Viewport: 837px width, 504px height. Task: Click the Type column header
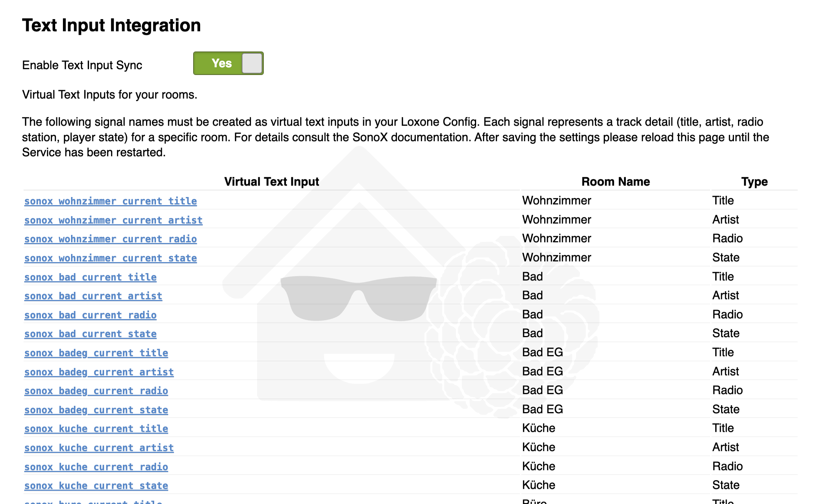tap(754, 182)
